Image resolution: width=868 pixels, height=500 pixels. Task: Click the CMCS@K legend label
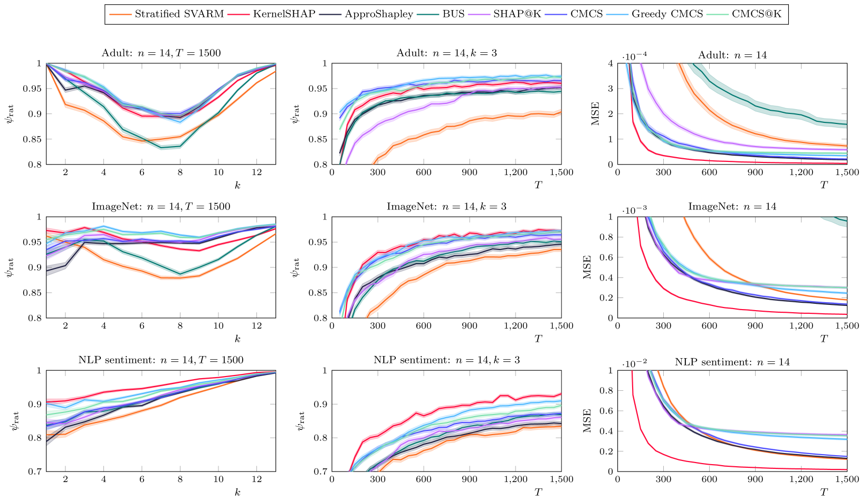[x=756, y=14]
